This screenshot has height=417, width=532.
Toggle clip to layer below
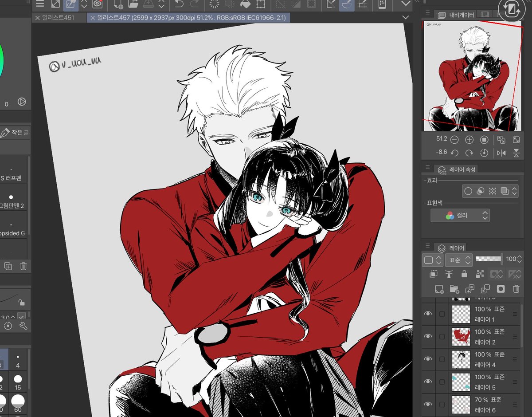coord(434,274)
